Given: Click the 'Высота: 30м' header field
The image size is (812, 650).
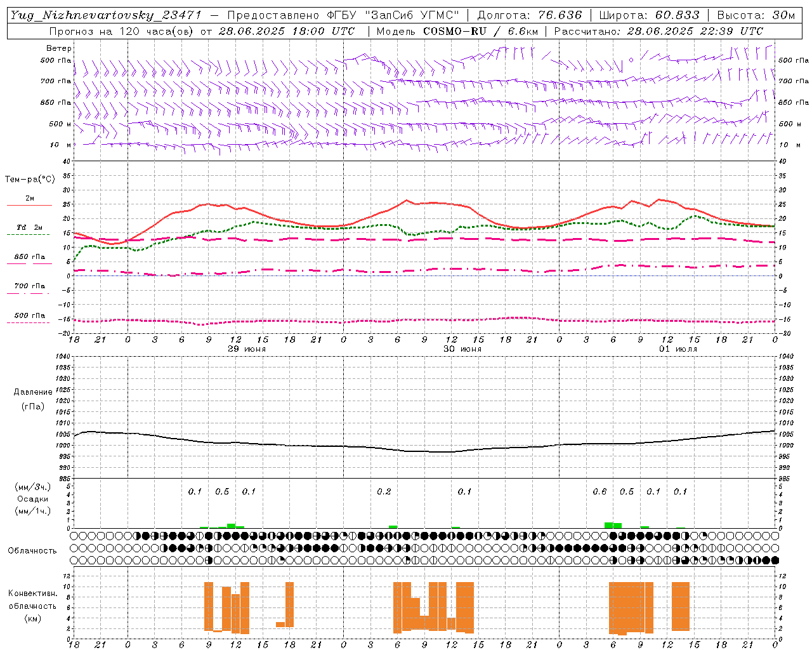Looking at the screenshot, I should coord(756,15).
